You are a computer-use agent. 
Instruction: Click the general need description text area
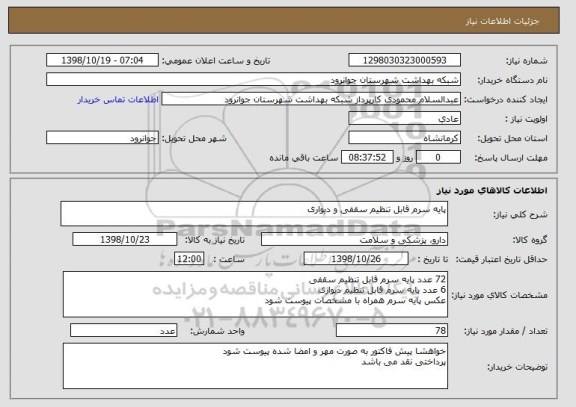(x=254, y=214)
